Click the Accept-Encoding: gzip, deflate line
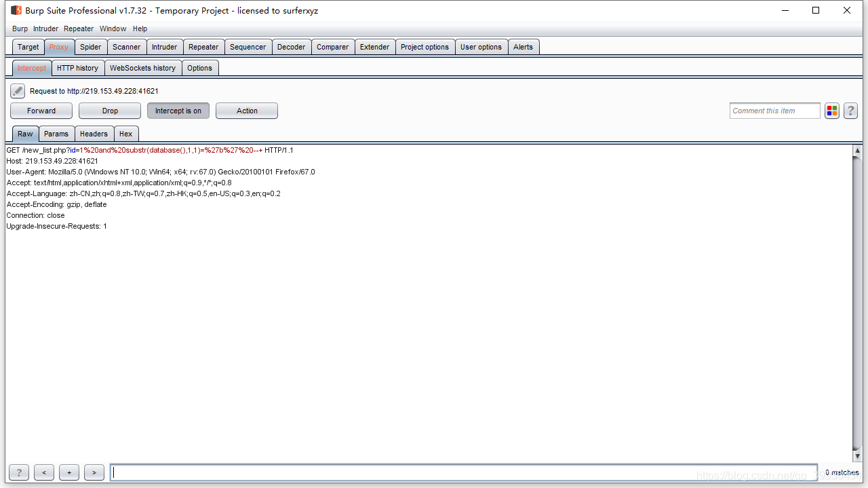 [57, 204]
